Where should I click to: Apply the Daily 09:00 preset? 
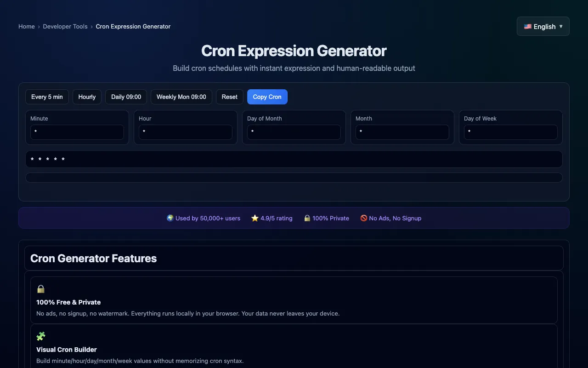(126, 97)
